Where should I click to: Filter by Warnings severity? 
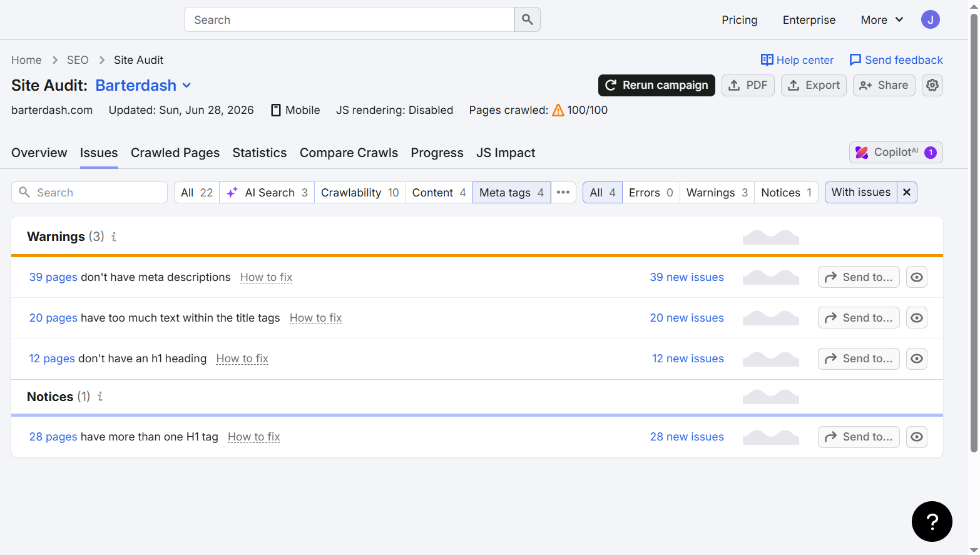717,192
